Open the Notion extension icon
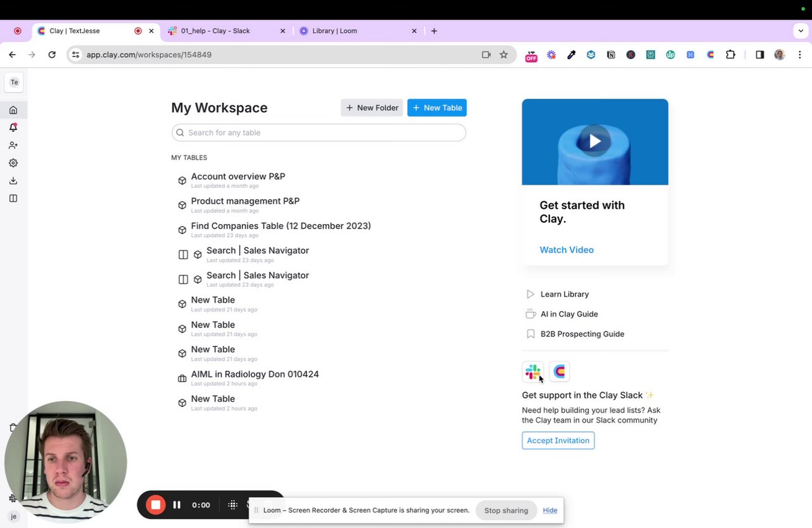Screen dimensions: 812x528 click(611, 55)
